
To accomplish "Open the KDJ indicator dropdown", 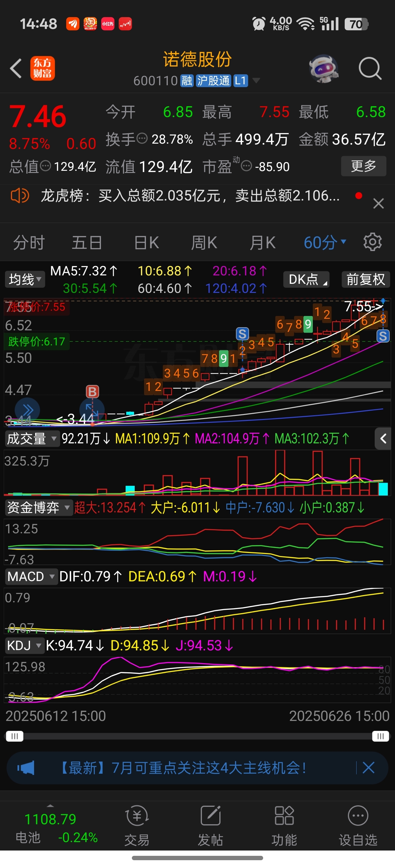I will [x=25, y=646].
